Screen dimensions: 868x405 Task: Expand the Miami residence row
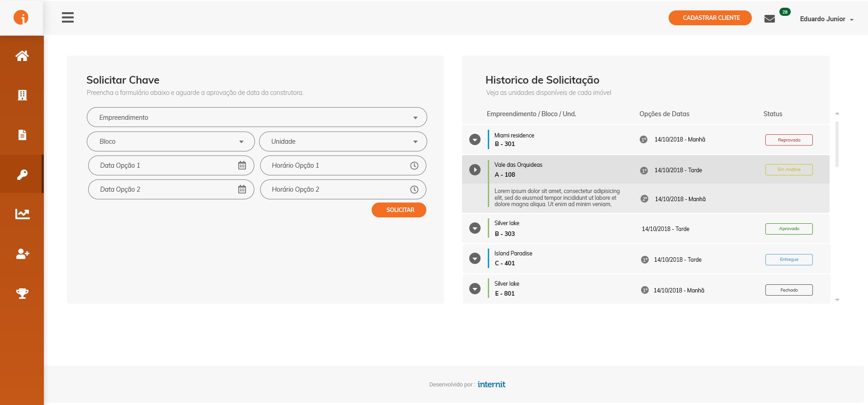point(475,140)
